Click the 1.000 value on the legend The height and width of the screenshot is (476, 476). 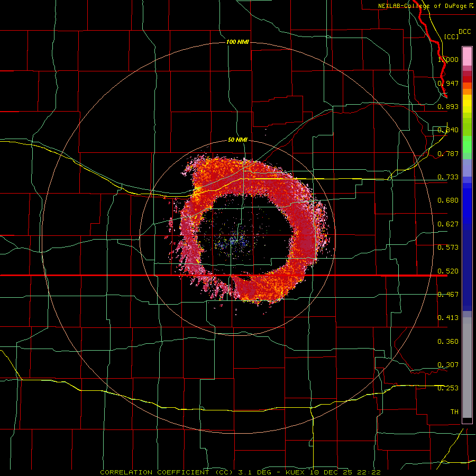pyautogui.click(x=448, y=59)
